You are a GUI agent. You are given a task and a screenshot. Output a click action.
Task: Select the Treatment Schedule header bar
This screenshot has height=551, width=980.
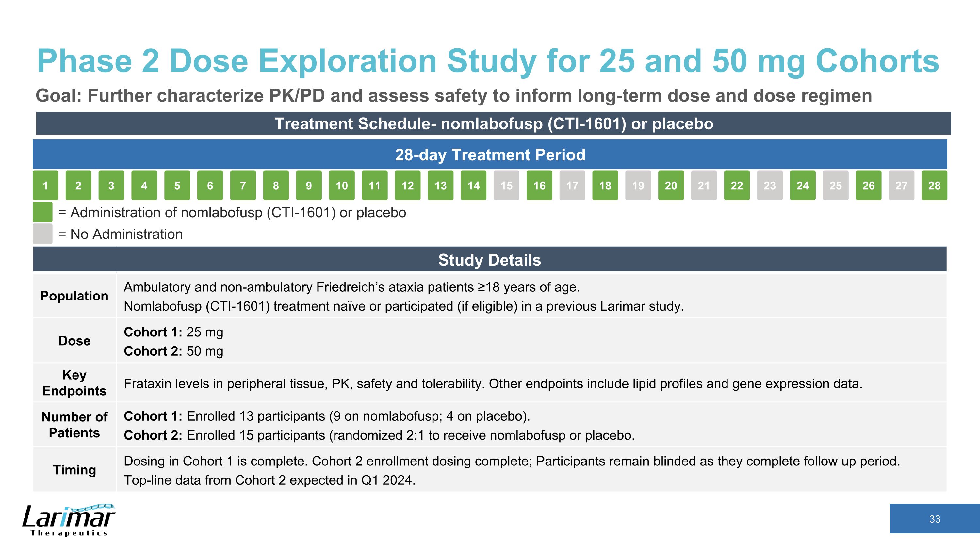click(x=493, y=123)
